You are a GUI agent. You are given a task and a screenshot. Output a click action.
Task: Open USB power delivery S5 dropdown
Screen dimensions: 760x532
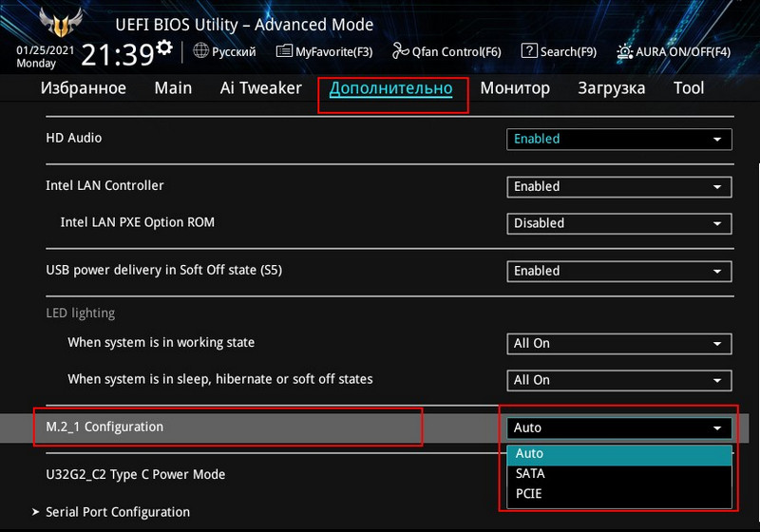pos(618,271)
